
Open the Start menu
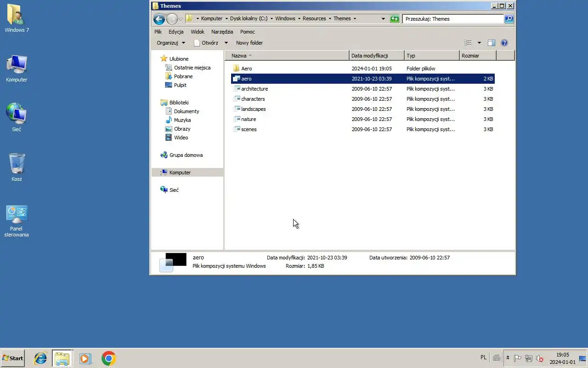pyautogui.click(x=12, y=358)
